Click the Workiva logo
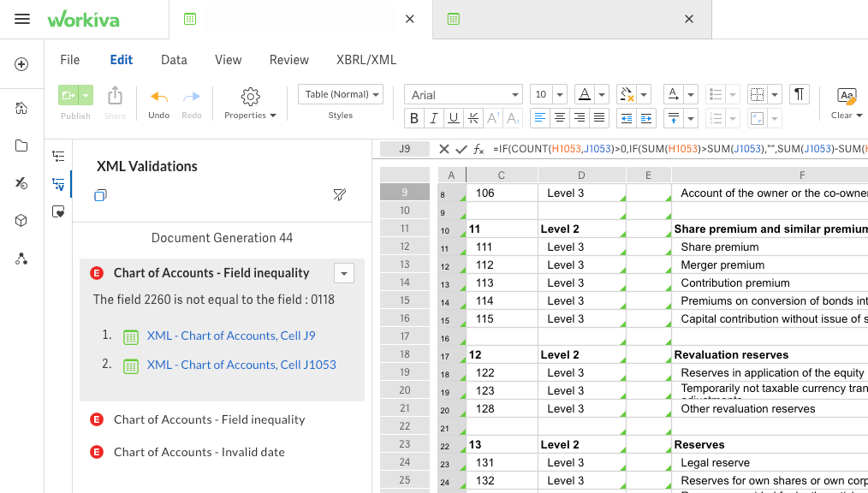Screen dimensions: 868x493 click(x=84, y=20)
